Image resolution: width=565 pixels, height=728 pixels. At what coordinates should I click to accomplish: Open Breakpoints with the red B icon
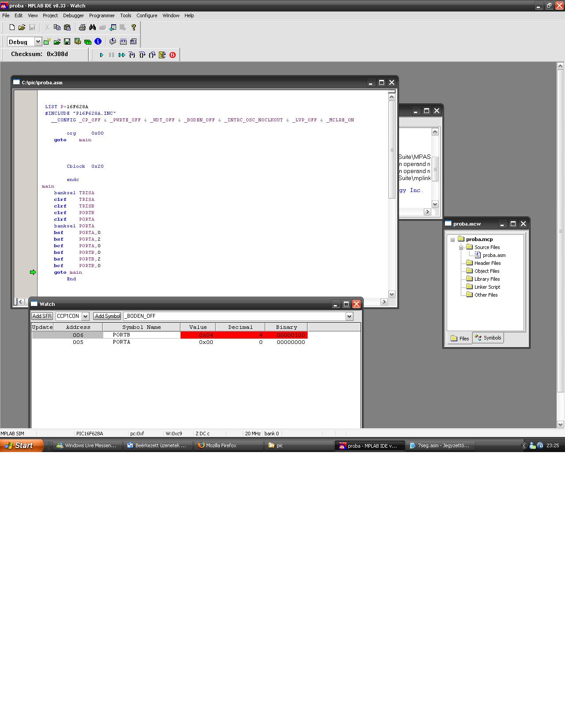click(173, 55)
